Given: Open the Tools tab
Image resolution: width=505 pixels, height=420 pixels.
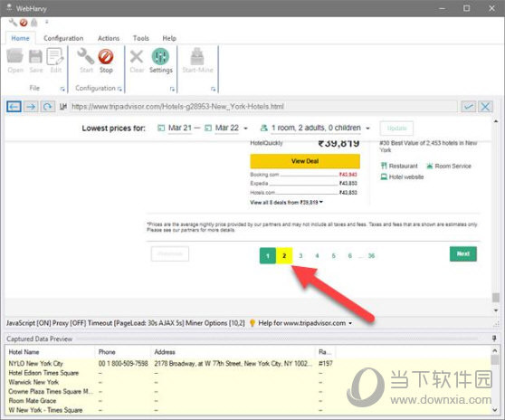Looking at the screenshot, I should coord(141,38).
